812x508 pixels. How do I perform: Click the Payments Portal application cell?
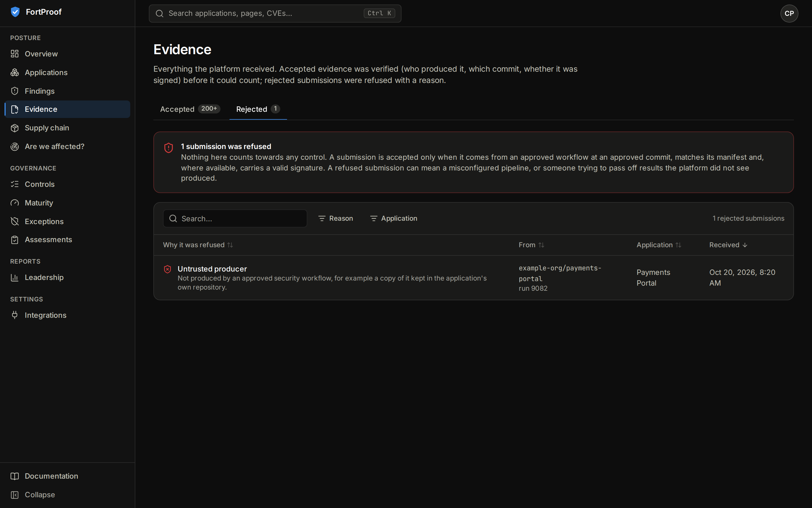[x=653, y=277]
